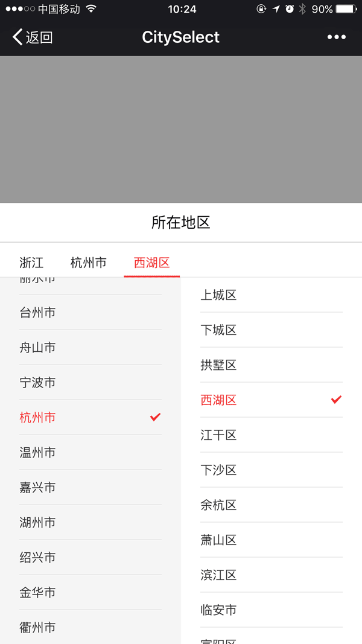The width and height of the screenshot is (362, 644).
Task: Choose 绍兴市 in the city list
Action: (x=91, y=557)
